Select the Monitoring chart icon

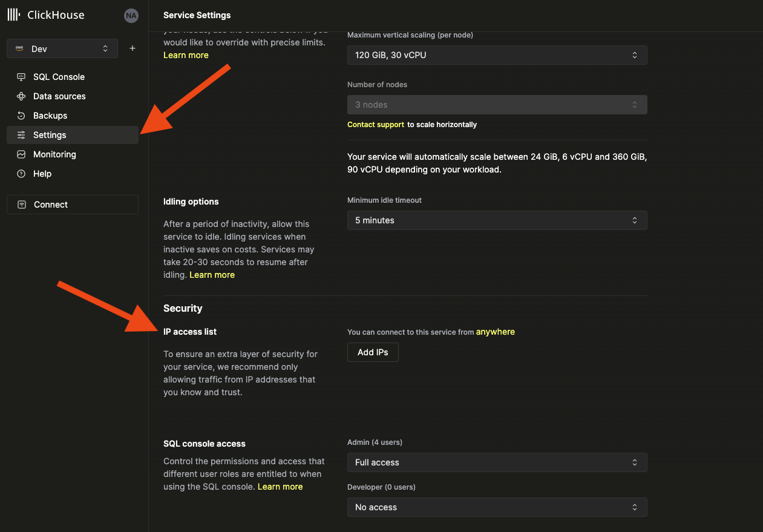point(21,154)
